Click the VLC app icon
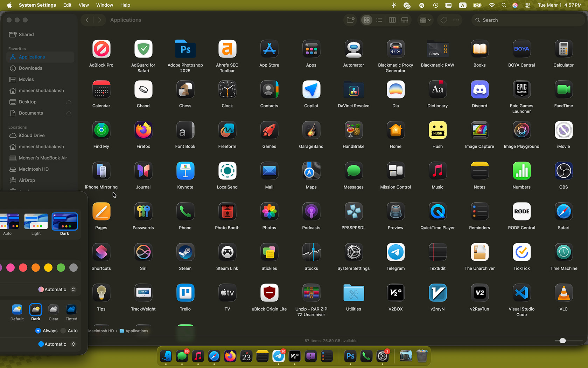This screenshot has height=368, width=588. click(x=563, y=293)
